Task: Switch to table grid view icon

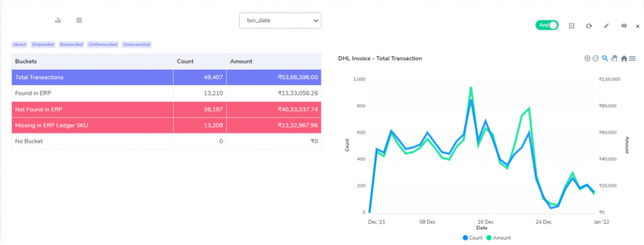Action: [79, 20]
